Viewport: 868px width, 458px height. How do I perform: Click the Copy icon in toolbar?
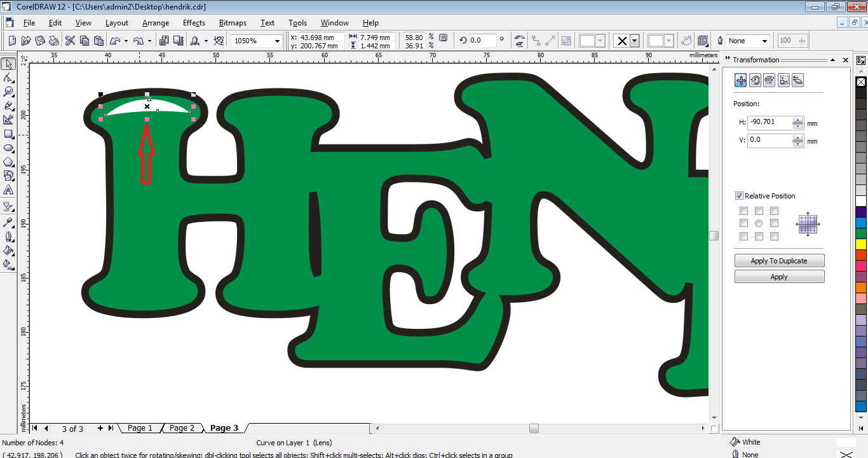point(85,41)
